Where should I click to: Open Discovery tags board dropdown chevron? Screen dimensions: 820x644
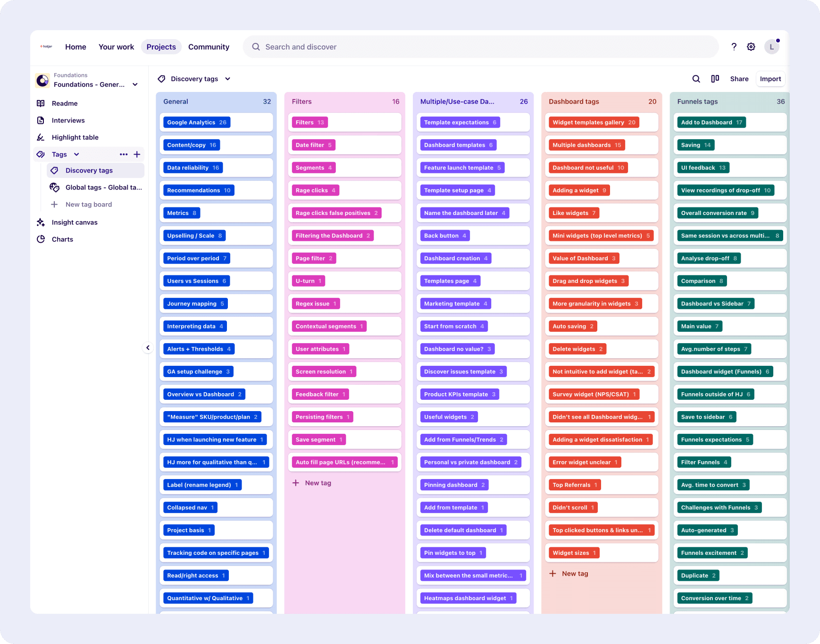click(227, 79)
